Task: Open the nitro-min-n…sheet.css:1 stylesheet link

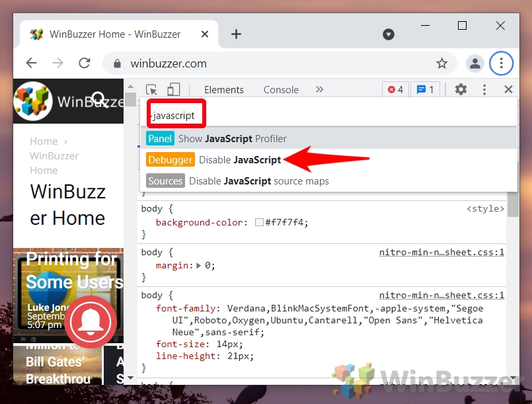Action: click(441, 252)
